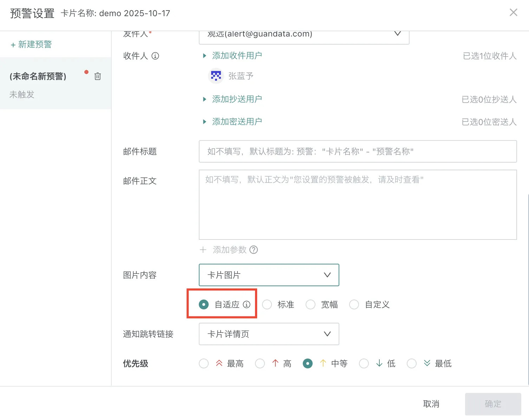Set priority to 低
This screenshot has width=529, height=420.
coord(364,363)
